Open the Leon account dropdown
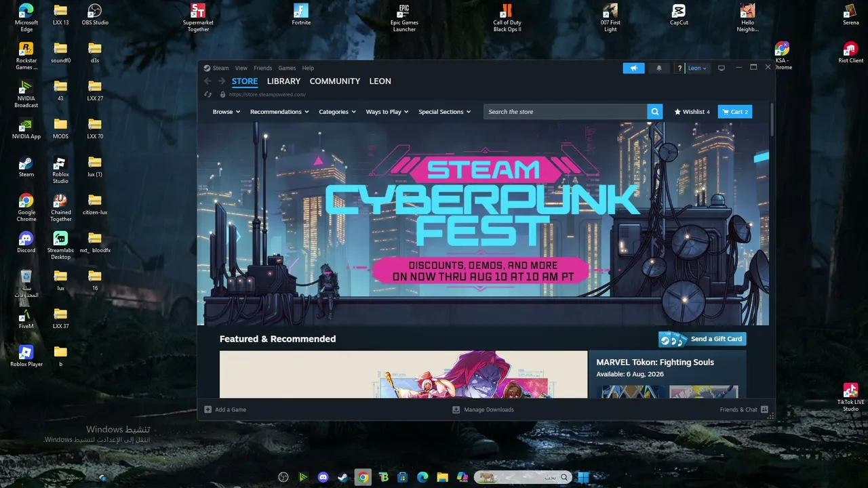 697,68
